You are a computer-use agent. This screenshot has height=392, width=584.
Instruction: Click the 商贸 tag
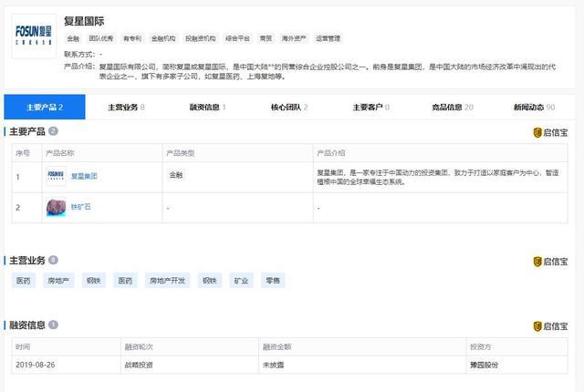click(x=266, y=38)
